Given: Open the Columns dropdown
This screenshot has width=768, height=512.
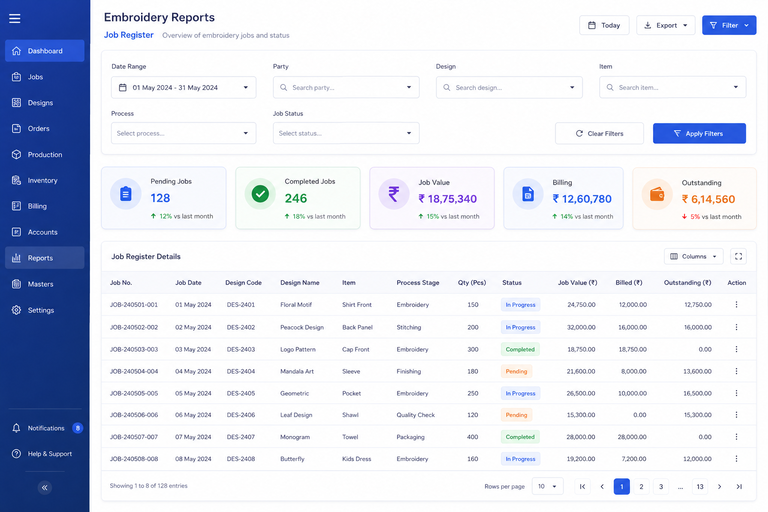Looking at the screenshot, I should [694, 256].
